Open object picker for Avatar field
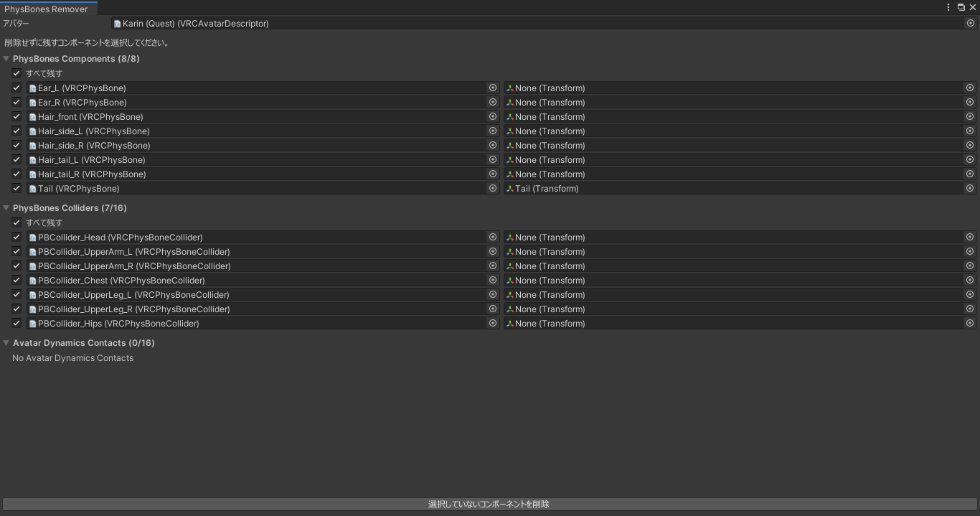Screen dimensions: 980x516 point(971,23)
